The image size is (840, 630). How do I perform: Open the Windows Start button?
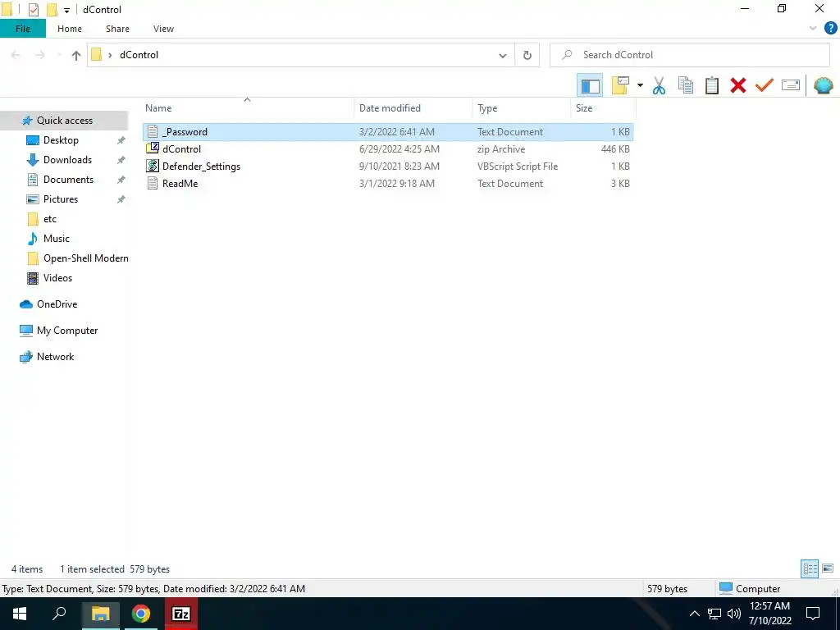coord(20,614)
